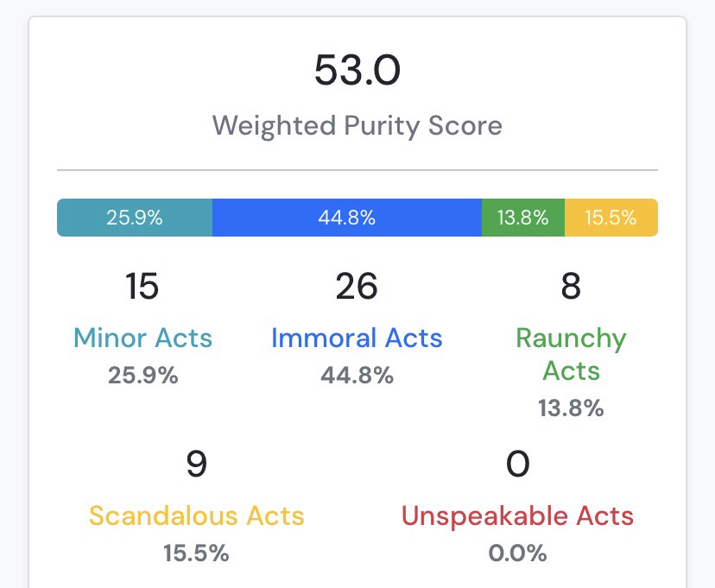Viewport: 715px width, 588px height.
Task: Open the Scandalous Acts category label
Action: pyautogui.click(x=197, y=516)
